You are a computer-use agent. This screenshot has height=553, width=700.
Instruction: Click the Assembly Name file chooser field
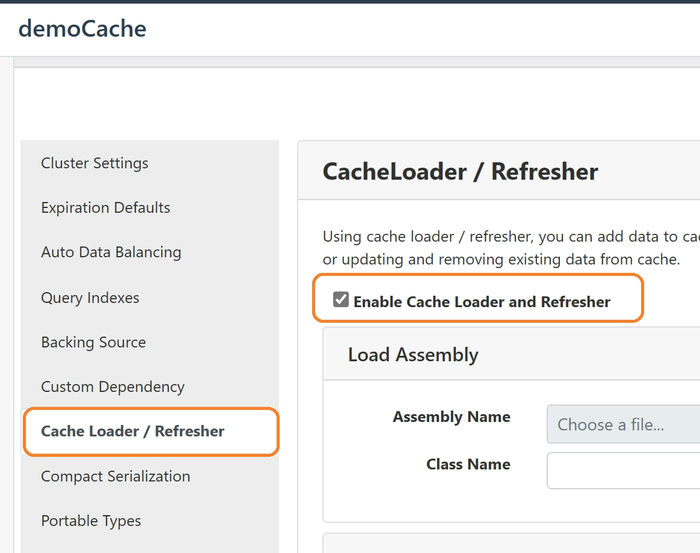[623, 424]
